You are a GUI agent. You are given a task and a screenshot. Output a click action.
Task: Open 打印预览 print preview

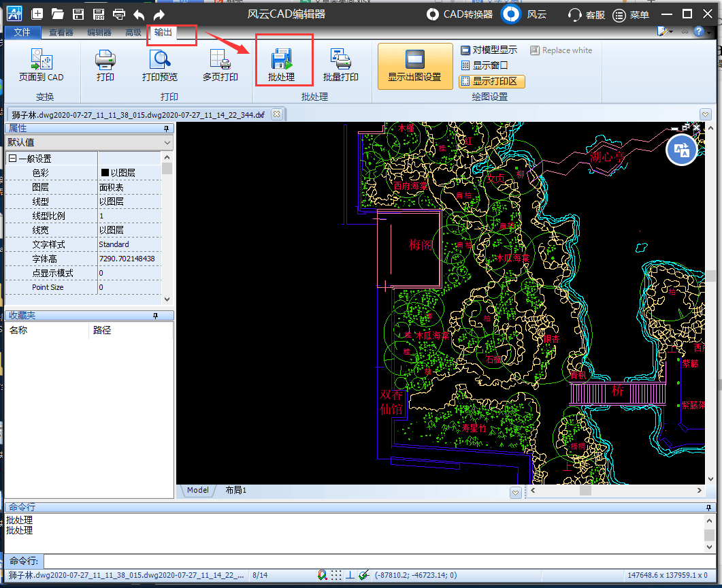pos(159,60)
